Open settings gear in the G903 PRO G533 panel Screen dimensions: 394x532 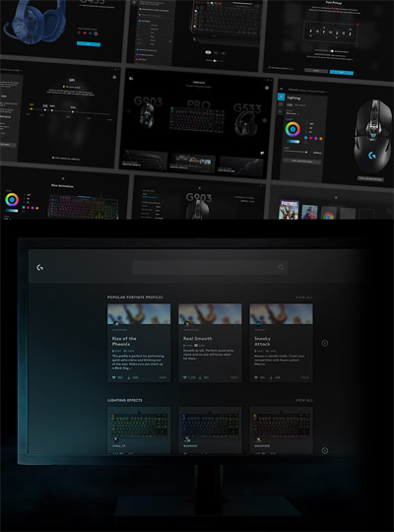(267, 88)
